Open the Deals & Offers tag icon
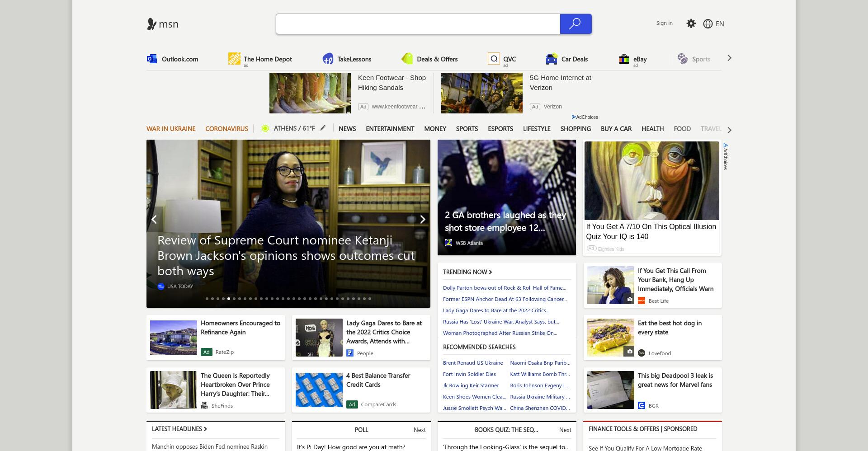The image size is (868, 451). tap(407, 59)
